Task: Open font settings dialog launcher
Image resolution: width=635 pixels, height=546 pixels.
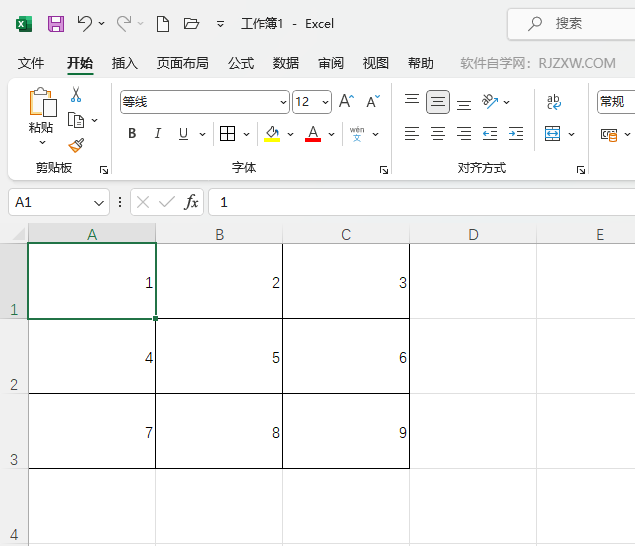Action: (x=384, y=170)
